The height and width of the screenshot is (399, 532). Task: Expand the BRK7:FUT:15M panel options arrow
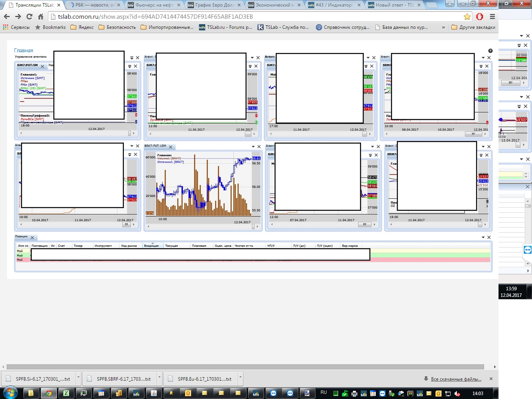tap(253, 147)
